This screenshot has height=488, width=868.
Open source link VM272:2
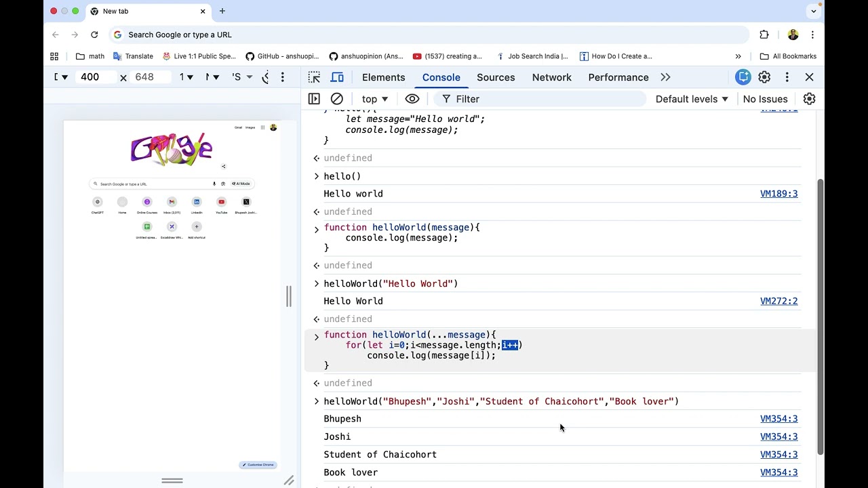(778, 301)
